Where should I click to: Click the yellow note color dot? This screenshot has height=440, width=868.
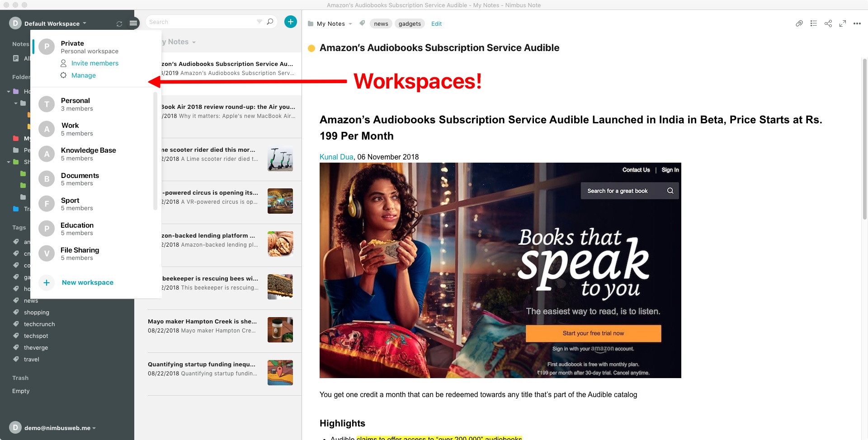311,48
